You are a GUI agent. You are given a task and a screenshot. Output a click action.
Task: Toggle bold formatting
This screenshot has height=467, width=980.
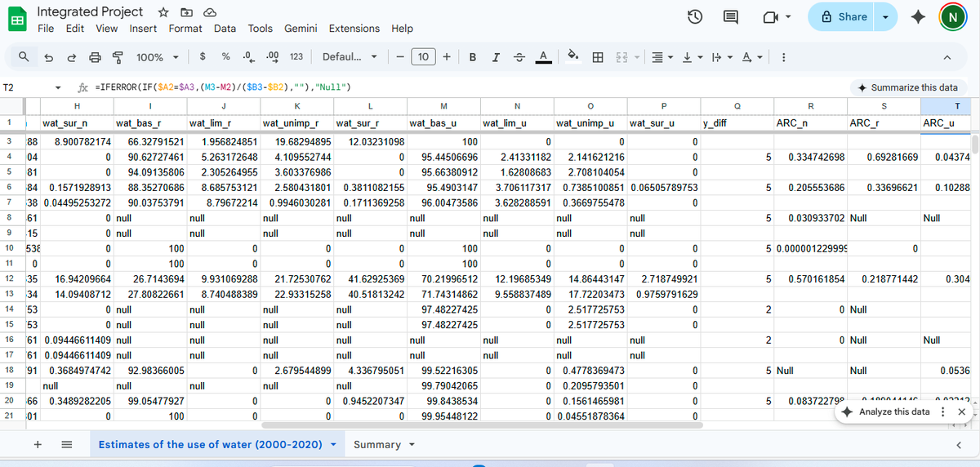coord(473,57)
